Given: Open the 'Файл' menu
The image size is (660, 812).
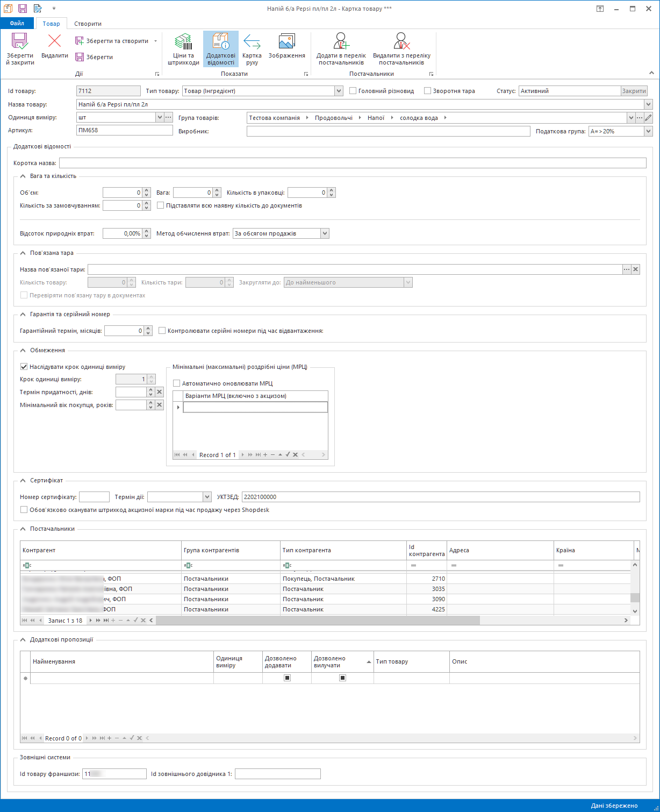Looking at the screenshot, I should coord(17,24).
